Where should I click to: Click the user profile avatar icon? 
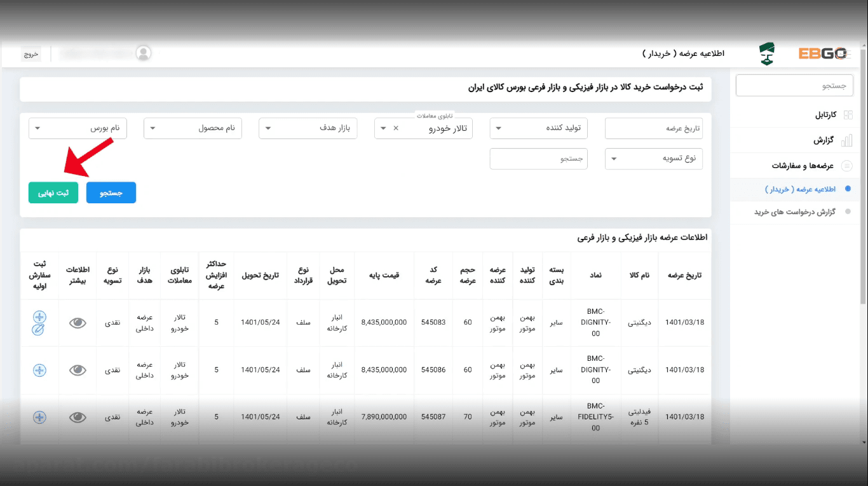coord(144,53)
